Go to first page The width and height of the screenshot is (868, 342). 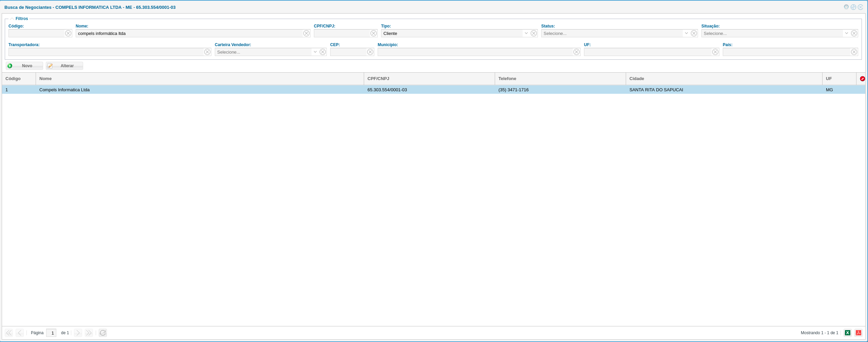point(9,333)
